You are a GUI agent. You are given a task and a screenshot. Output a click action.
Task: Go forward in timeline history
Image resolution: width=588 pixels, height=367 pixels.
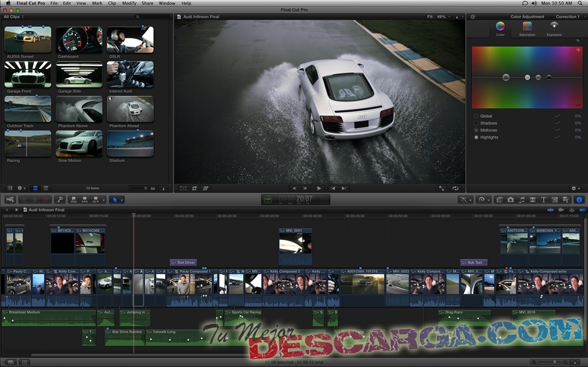tap(16, 210)
